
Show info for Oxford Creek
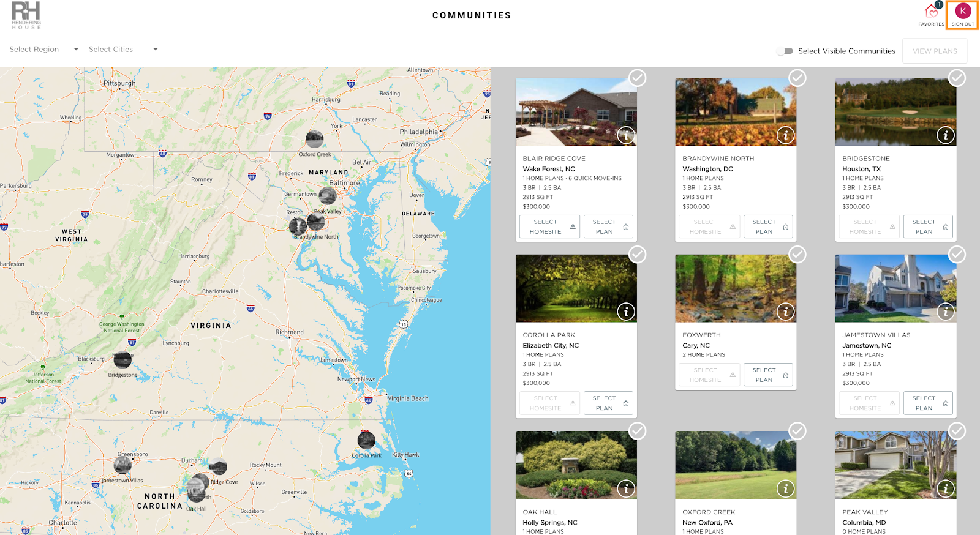786,488
